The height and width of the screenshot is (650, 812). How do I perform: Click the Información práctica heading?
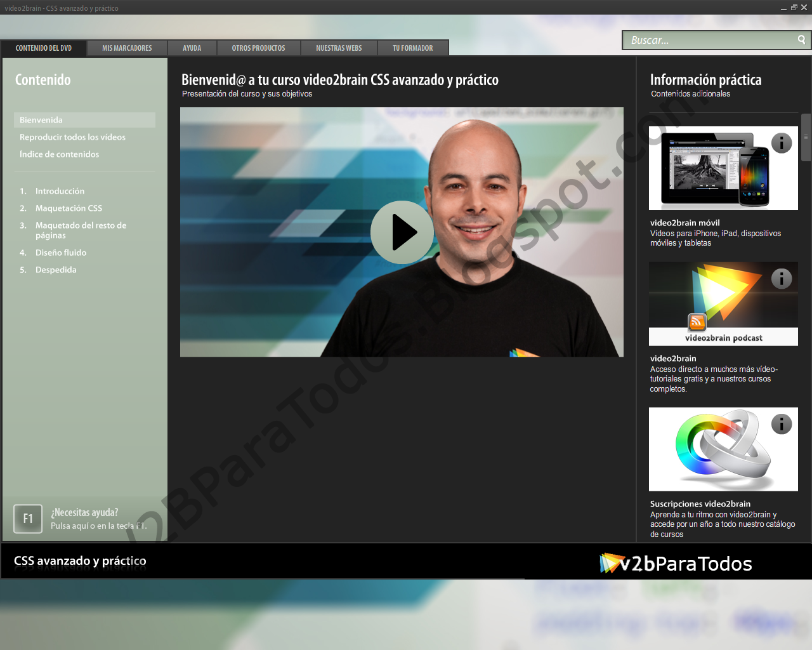point(705,80)
